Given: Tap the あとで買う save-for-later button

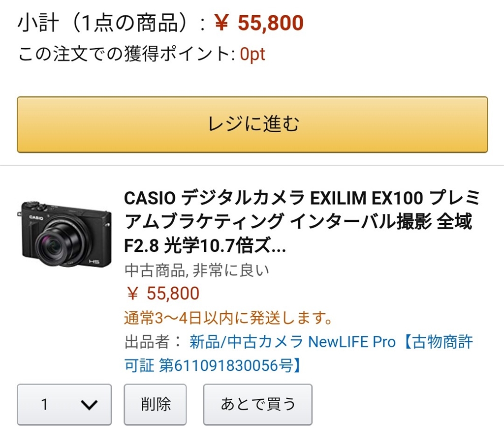Looking at the screenshot, I should 257,404.
